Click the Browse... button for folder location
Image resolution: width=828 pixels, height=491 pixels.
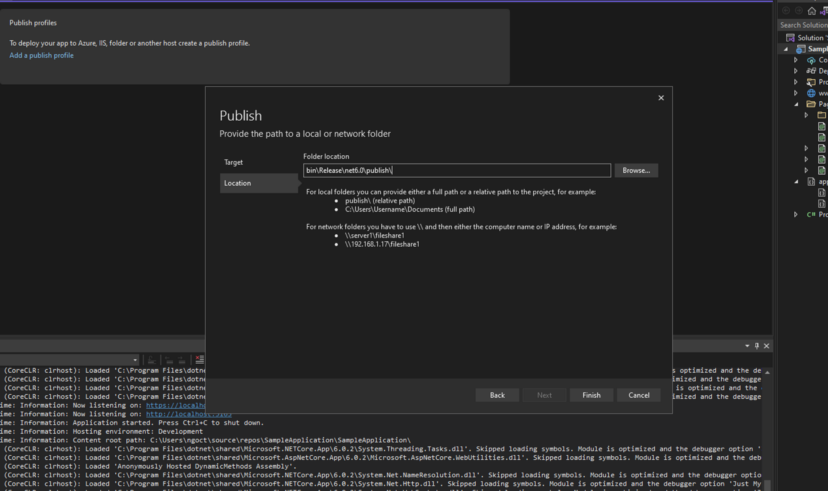(636, 171)
